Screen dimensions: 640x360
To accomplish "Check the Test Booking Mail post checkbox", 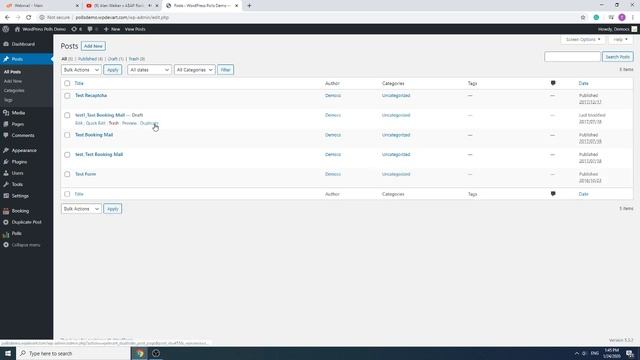I will pos(67,135).
